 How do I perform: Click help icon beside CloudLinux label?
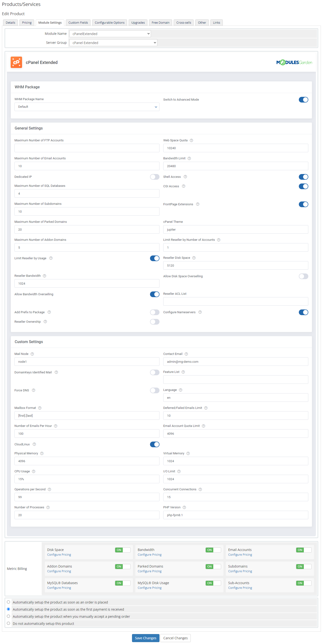pyautogui.click(x=34, y=444)
